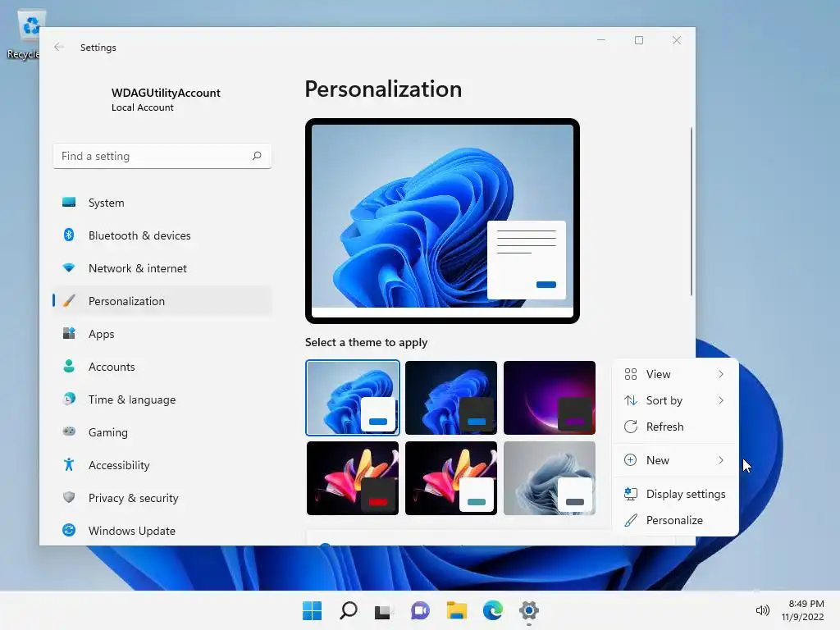Screen dimensions: 840x630
Task: Click the Refresh circular arrow icon
Action: (631, 427)
